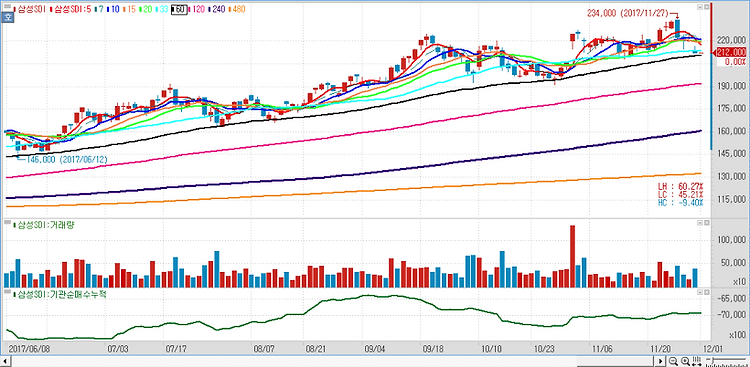Select the orange 15-day average legend
The image size is (750, 367).
pyautogui.click(x=131, y=9)
